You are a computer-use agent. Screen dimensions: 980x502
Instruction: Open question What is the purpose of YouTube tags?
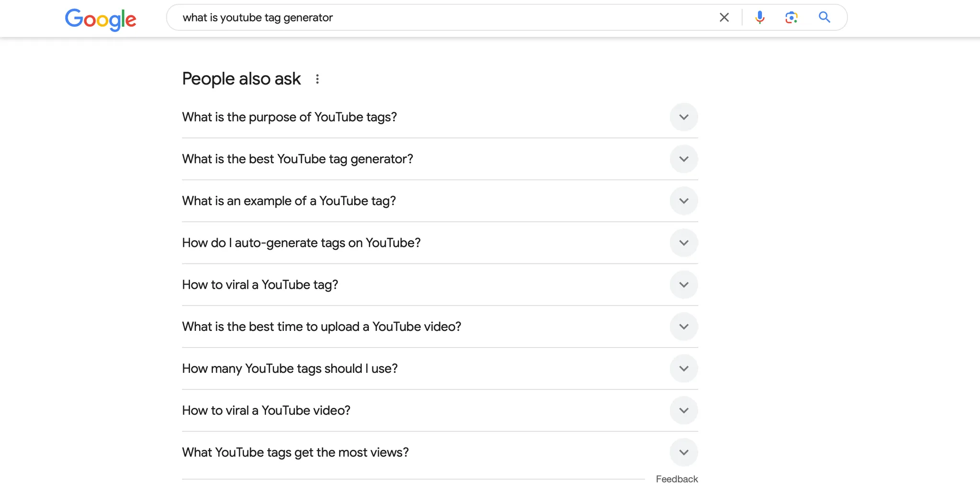pos(290,117)
